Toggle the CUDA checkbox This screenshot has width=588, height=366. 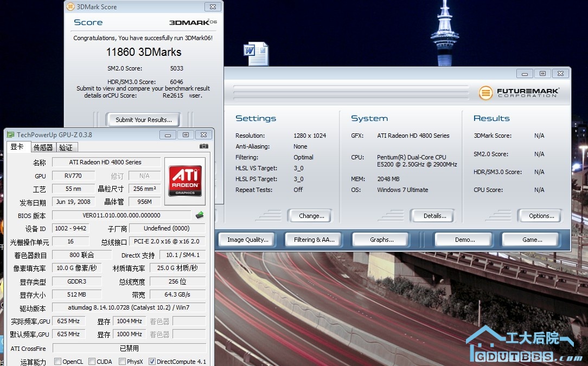pyautogui.click(x=92, y=361)
